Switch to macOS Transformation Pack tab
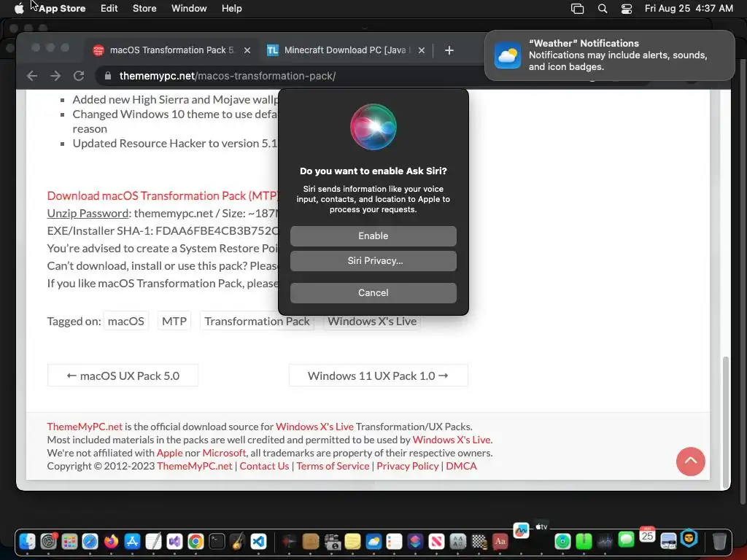Image resolution: width=747 pixels, height=560 pixels. pos(171,50)
